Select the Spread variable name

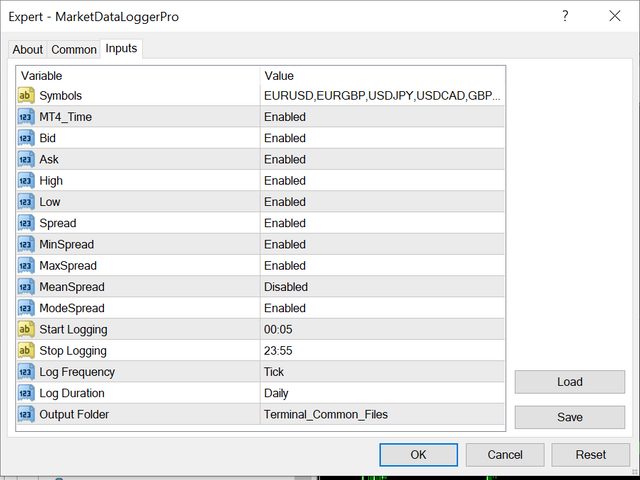(x=58, y=223)
